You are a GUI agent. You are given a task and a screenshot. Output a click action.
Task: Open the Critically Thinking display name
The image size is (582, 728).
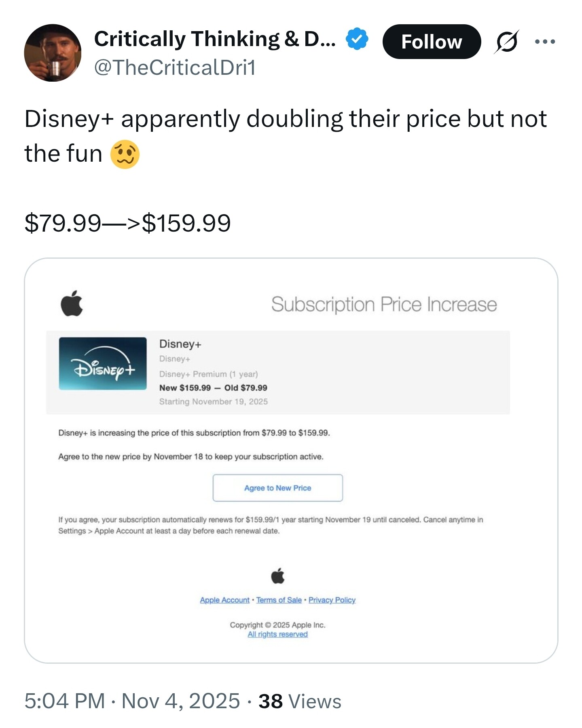pyautogui.click(x=214, y=39)
